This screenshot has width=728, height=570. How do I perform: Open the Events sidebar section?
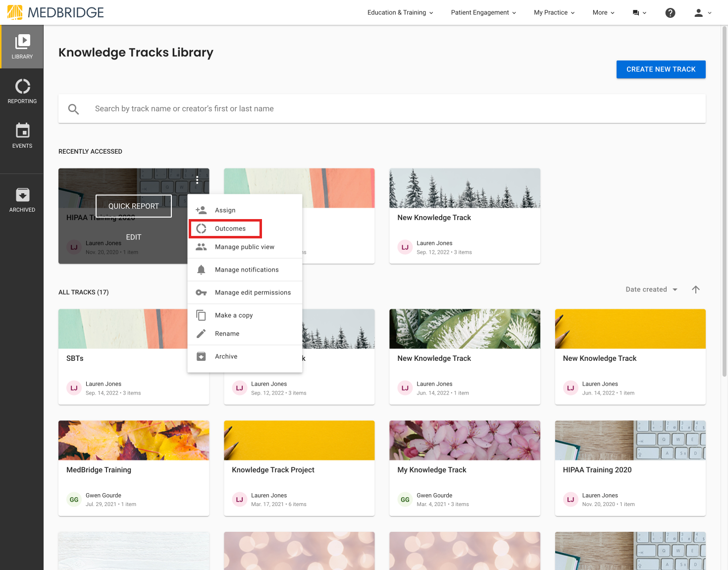(x=22, y=136)
